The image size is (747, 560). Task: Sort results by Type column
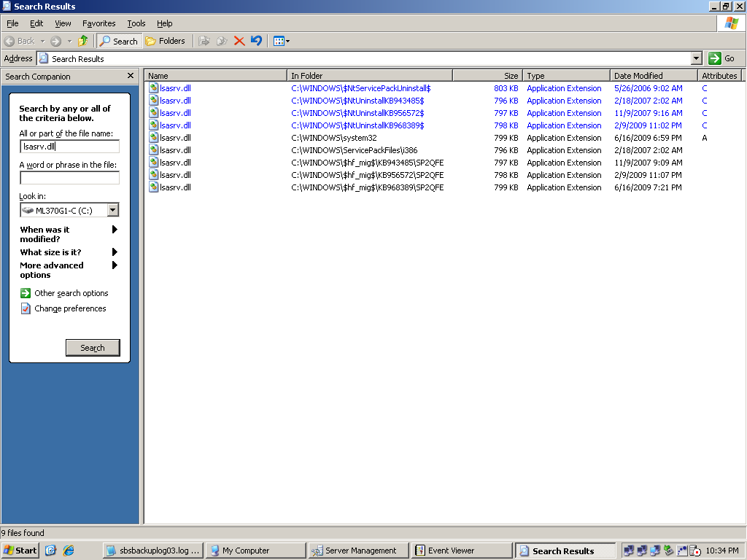[566, 76]
